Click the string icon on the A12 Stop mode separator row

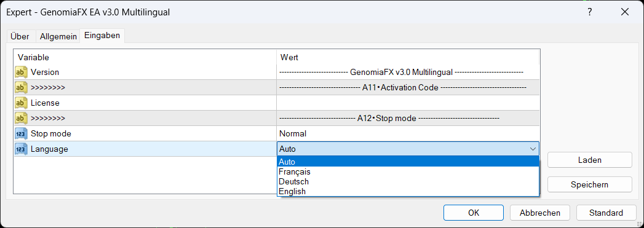coord(21,119)
